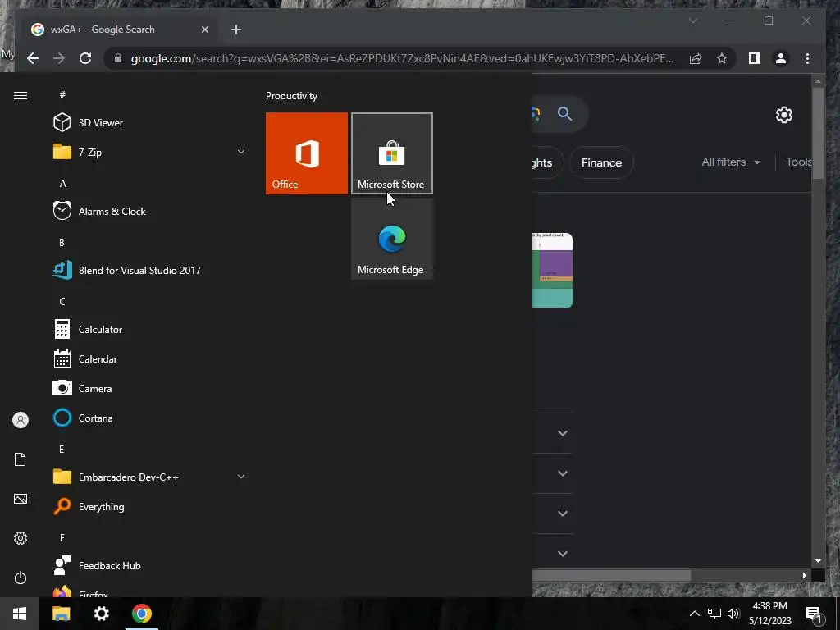Image resolution: width=840 pixels, height=630 pixels.
Task: Expand the Embarcadero Dev-C++ folder
Action: (150, 477)
